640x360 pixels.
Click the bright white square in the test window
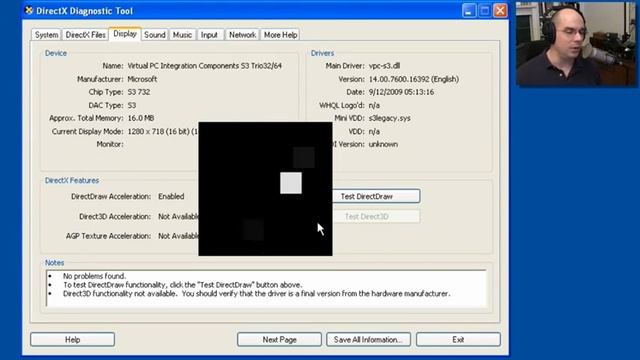(291, 183)
